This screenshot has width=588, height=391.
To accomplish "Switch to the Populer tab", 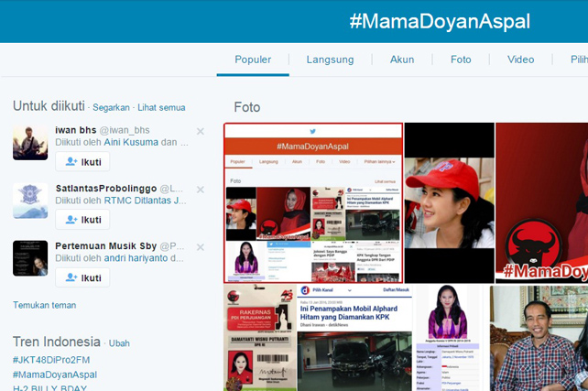I will point(253,60).
